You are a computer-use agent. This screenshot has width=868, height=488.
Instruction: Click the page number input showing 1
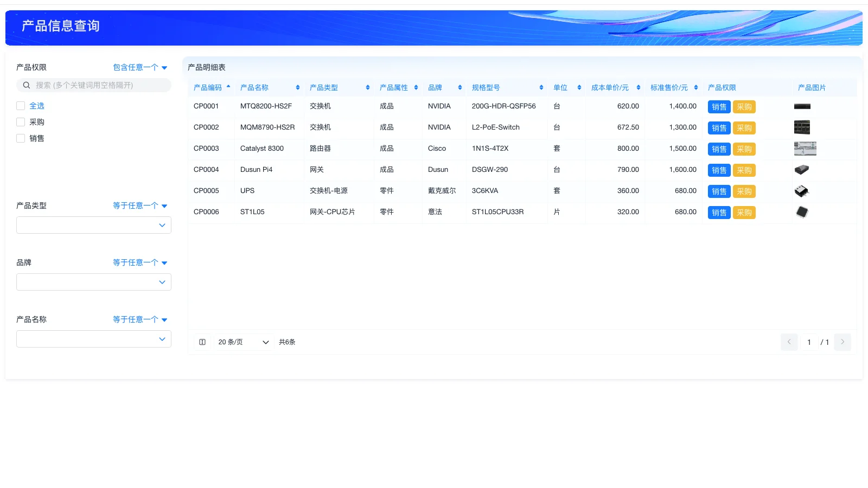[x=809, y=342]
